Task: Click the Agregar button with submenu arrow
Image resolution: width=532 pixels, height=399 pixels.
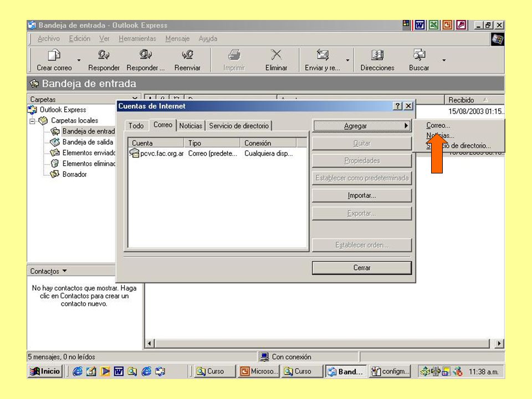Action: (x=362, y=126)
